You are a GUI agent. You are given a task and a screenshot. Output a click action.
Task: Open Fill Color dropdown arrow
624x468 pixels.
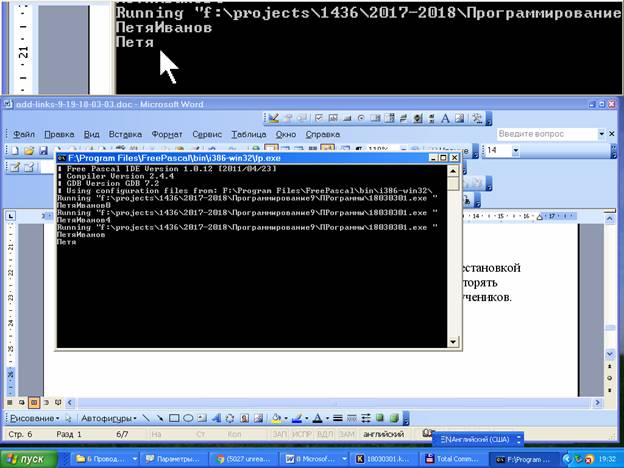[286, 418]
